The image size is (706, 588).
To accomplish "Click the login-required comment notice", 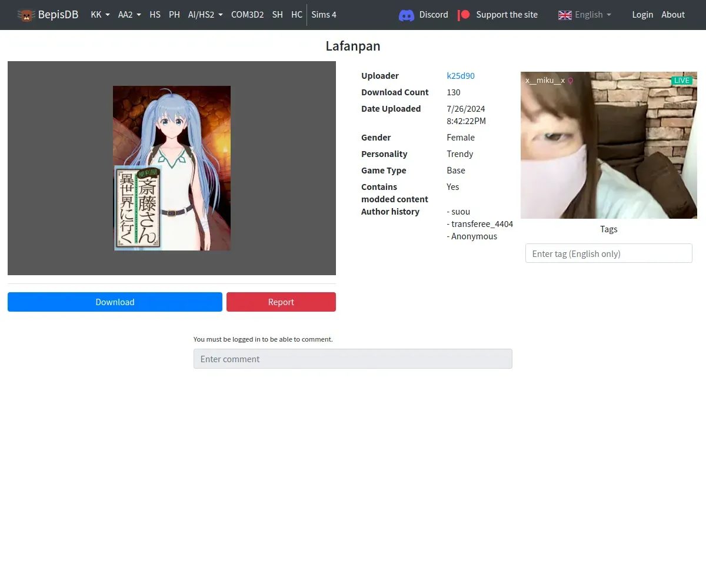I will pos(263,339).
